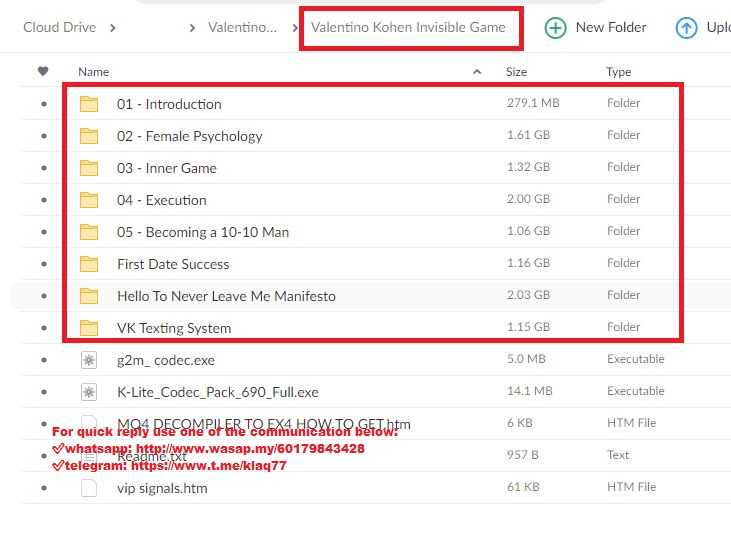731x557 pixels.
Task: Open the 04 - Execution folder
Action: [x=162, y=200]
